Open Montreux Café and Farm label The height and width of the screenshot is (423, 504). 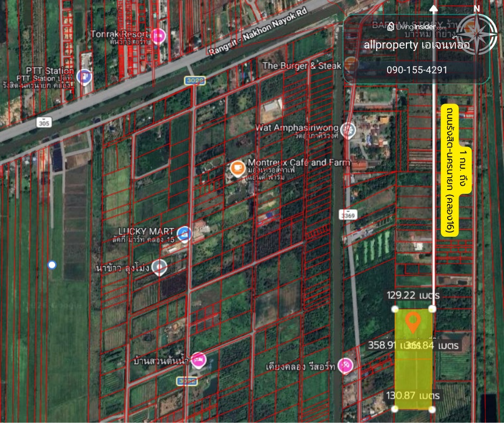tap(299, 162)
